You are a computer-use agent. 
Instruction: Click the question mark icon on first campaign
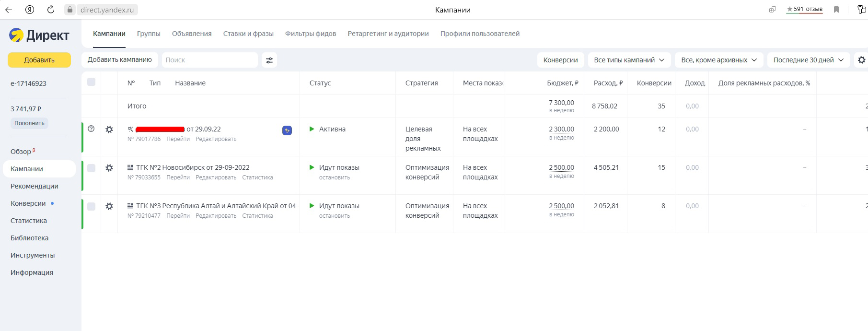point(91,129)
